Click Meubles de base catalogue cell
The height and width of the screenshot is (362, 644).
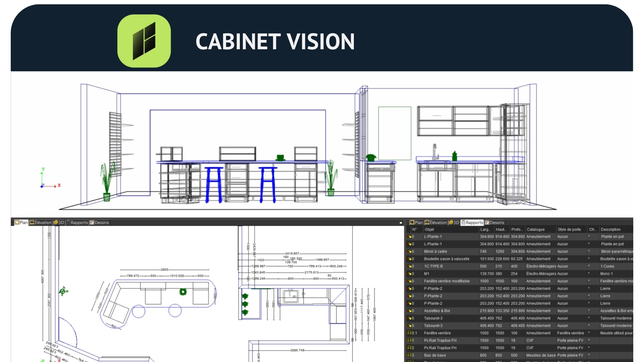point(541,355)
